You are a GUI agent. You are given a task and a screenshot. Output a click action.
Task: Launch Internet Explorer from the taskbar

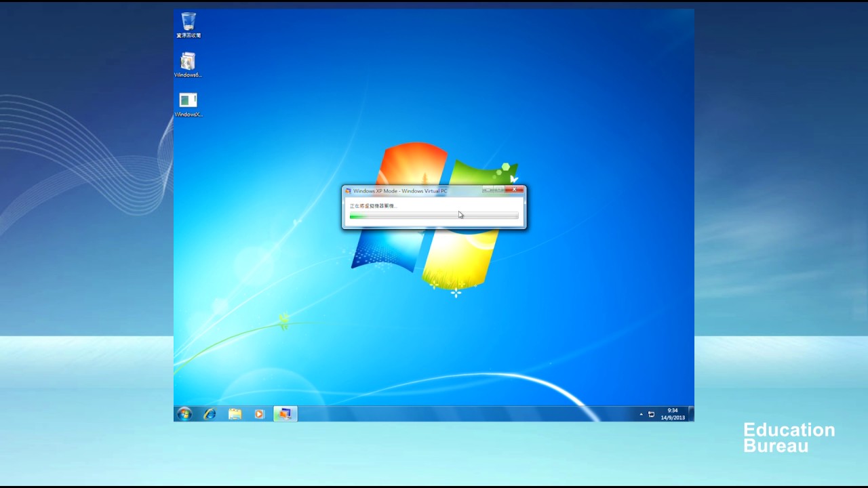[210, 413]
